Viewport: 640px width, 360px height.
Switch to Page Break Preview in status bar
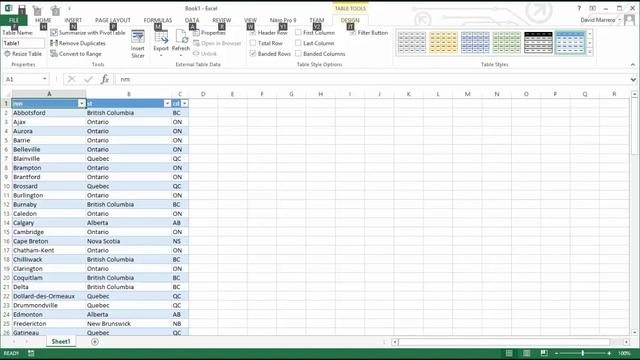pyautogui.click(x=544, y=353)
